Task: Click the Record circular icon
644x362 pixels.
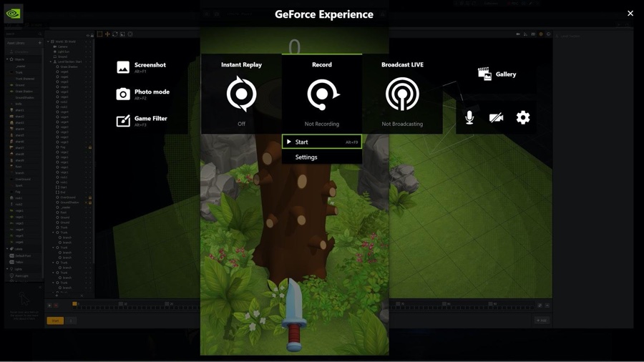Action: [x=323, y=94]
